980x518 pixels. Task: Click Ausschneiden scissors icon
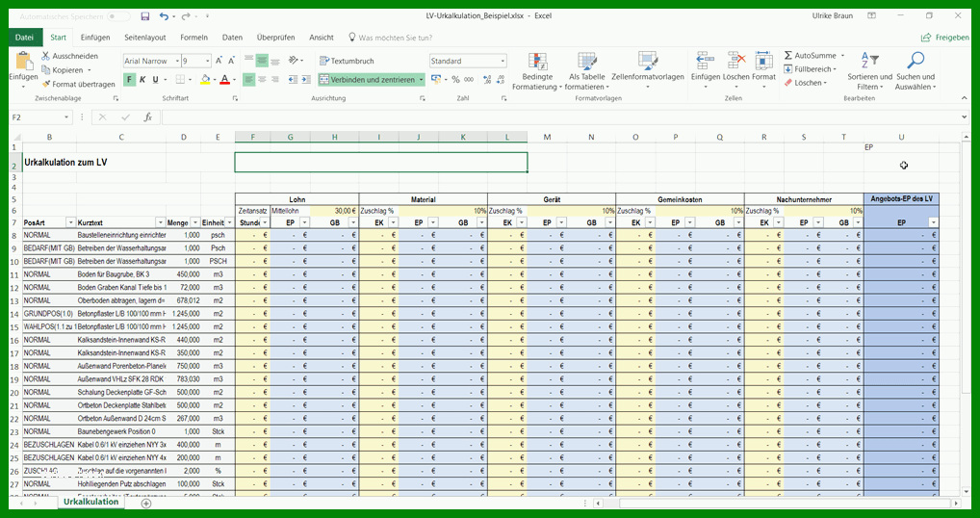(46, 56)
